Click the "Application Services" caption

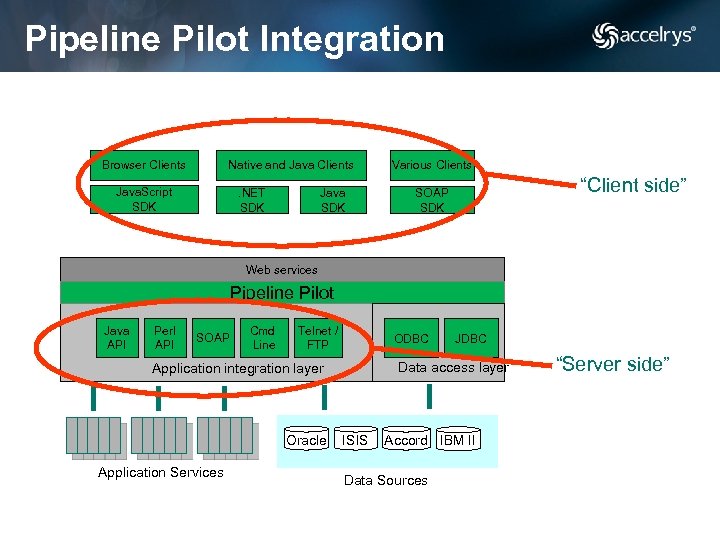[x=161, y=472]
